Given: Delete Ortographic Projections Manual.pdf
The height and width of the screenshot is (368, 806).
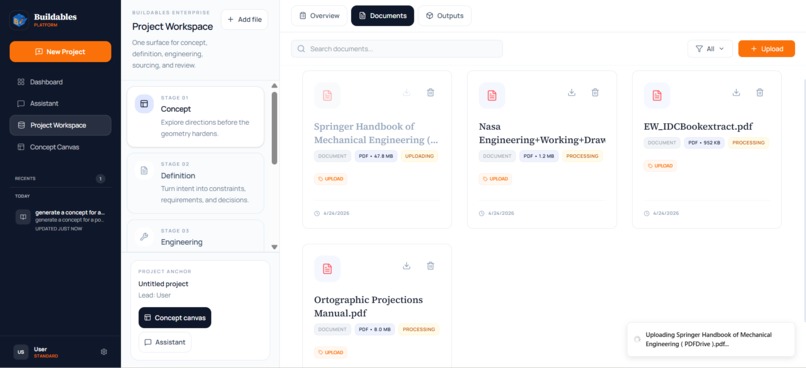Looking at the screenshot, I should [431, 266].
